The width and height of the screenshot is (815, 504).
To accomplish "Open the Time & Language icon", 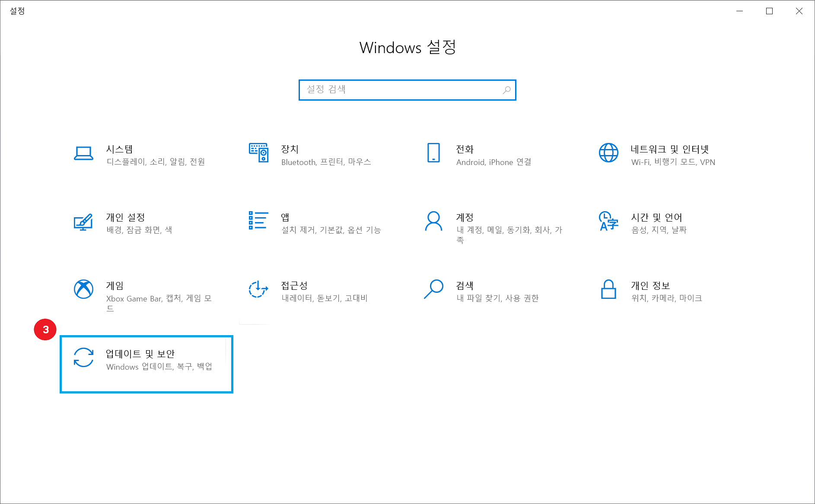I will [608, 221].
